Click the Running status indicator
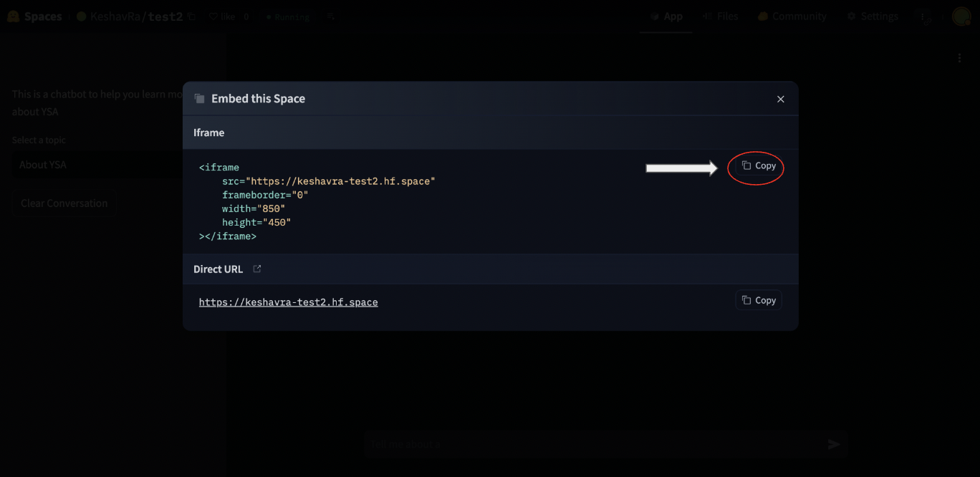980x477 pixels. (x=287, y=16)
